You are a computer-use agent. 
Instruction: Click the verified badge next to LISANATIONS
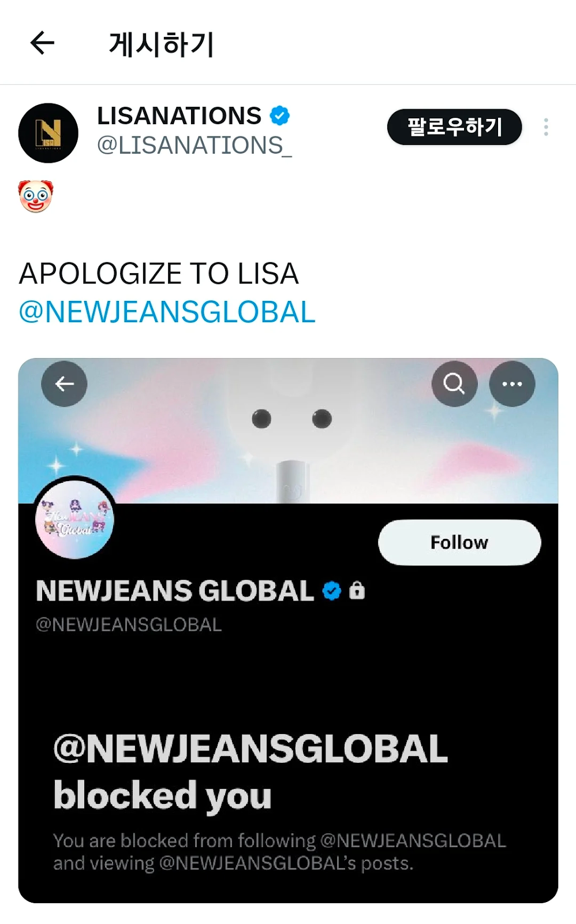pyautogui.click(x=280, y=115)
